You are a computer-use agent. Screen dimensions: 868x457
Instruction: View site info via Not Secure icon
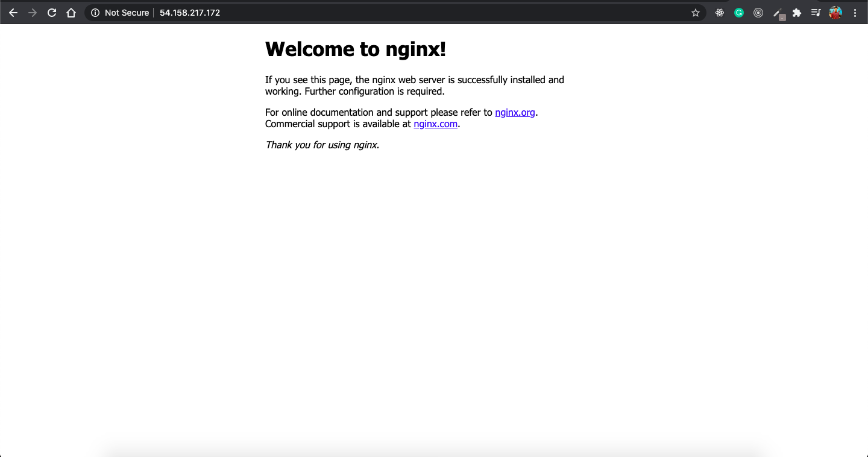coord(95,13)
